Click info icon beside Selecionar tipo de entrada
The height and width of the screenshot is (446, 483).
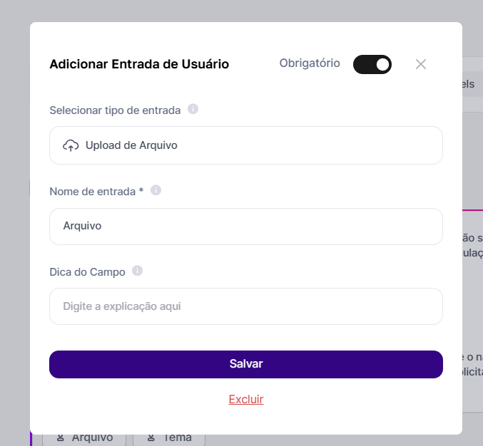(193, 109)
